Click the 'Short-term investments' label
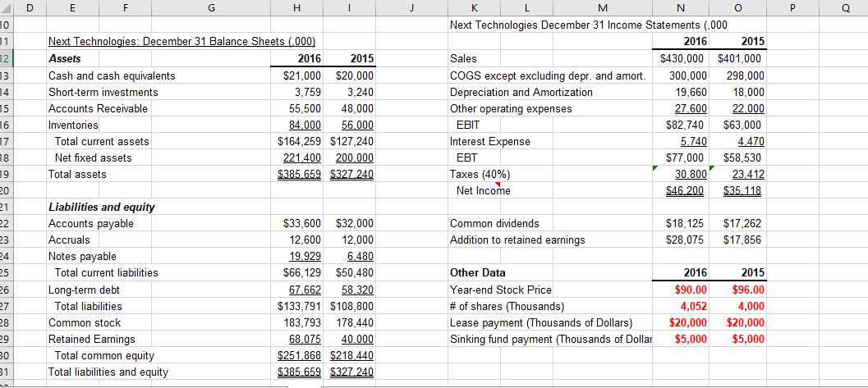The image size is (868, 388). pos(103,92)
